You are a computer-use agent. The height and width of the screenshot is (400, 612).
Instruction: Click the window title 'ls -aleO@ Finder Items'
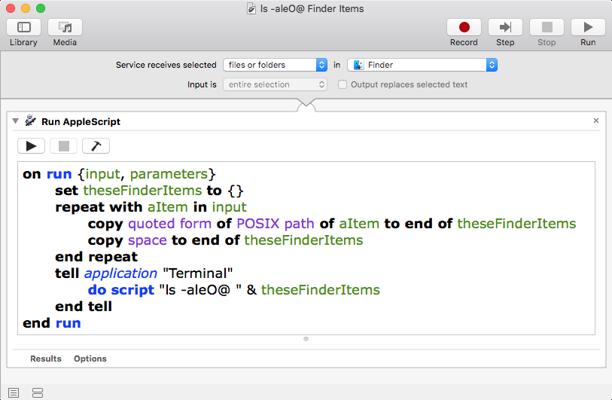click(312, 9)
